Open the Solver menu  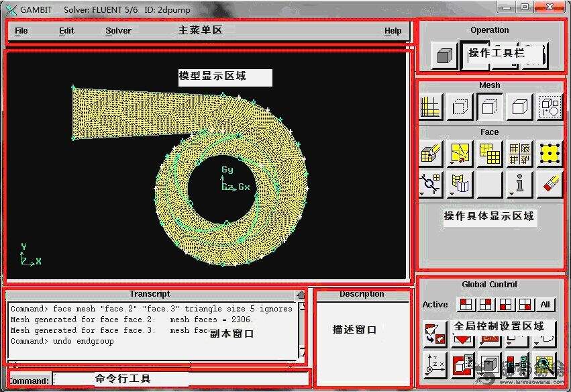tap(117, 31)
